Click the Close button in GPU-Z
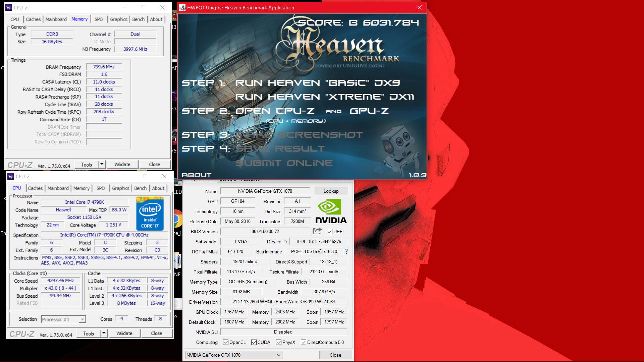644x362 pixels. 335,355
